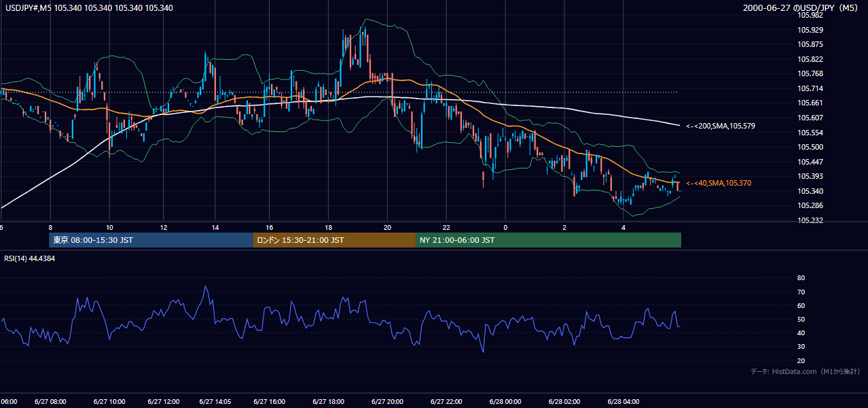Click the RSI(14) 44.4384 indicator label
Image resolution: width=868 pixels, height=408 pixels.
coord(30,258)
